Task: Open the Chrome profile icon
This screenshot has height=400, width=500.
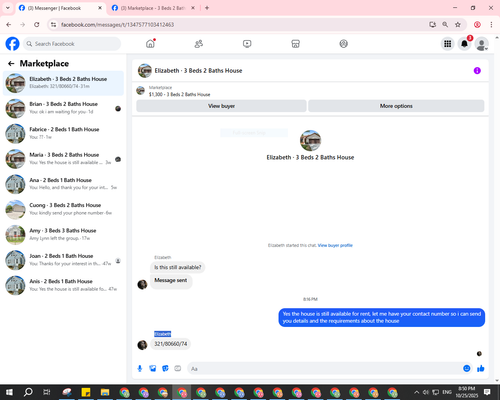Action: (477, 24)
